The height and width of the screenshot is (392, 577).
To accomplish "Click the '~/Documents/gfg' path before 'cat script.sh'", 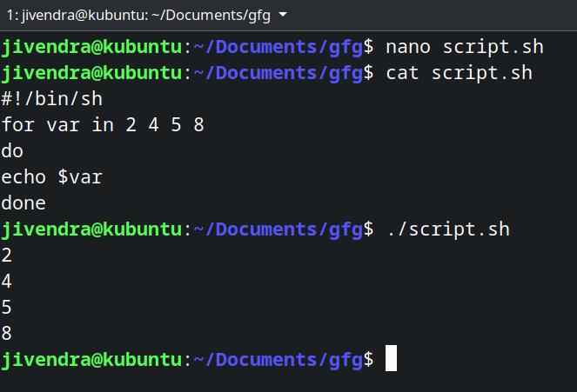I will tap(277, 74).
